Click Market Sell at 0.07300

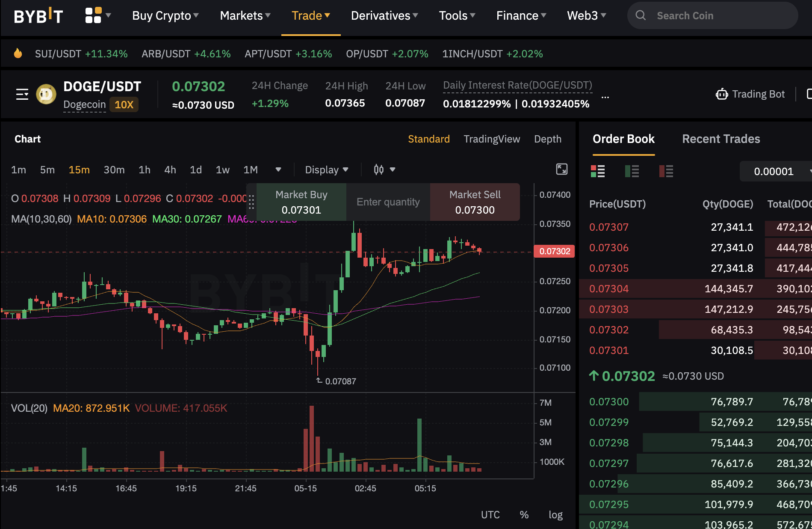(475, 202)
